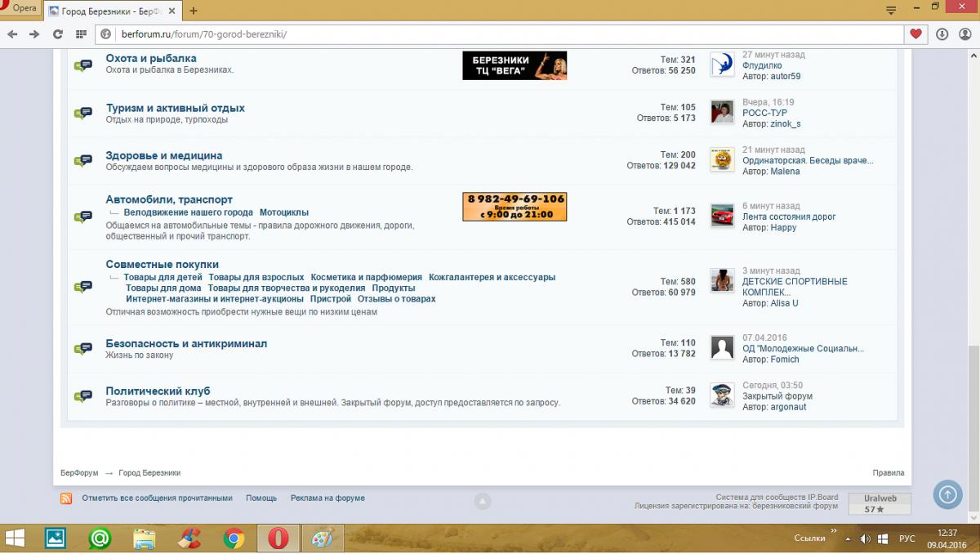Screen dimensions: 980x554
Task: Click the forum status icon beside Политический клуб
Action: coord(82,396)
